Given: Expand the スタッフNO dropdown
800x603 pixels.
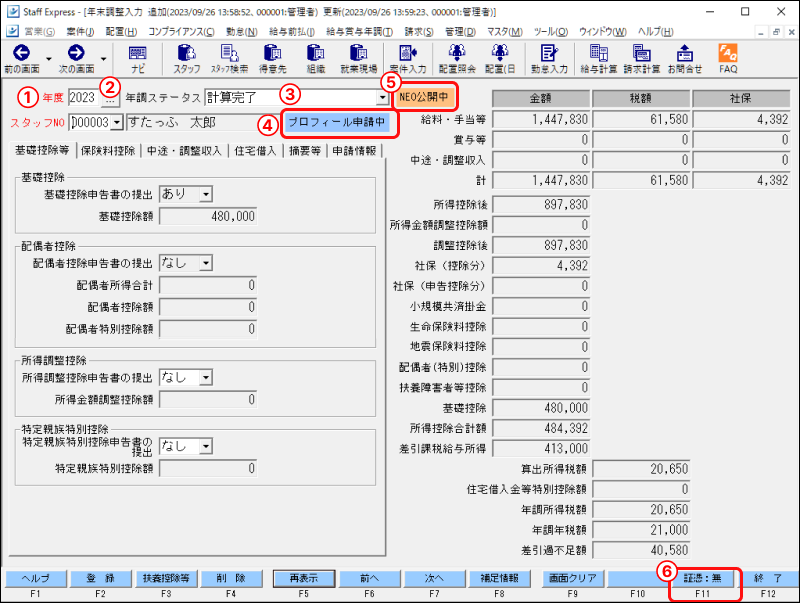Looking at the screenshot, I should (x=116, y=123).
